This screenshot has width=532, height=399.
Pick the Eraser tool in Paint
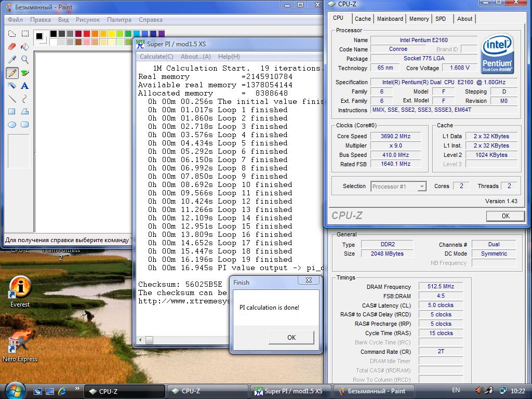(12, 46)
